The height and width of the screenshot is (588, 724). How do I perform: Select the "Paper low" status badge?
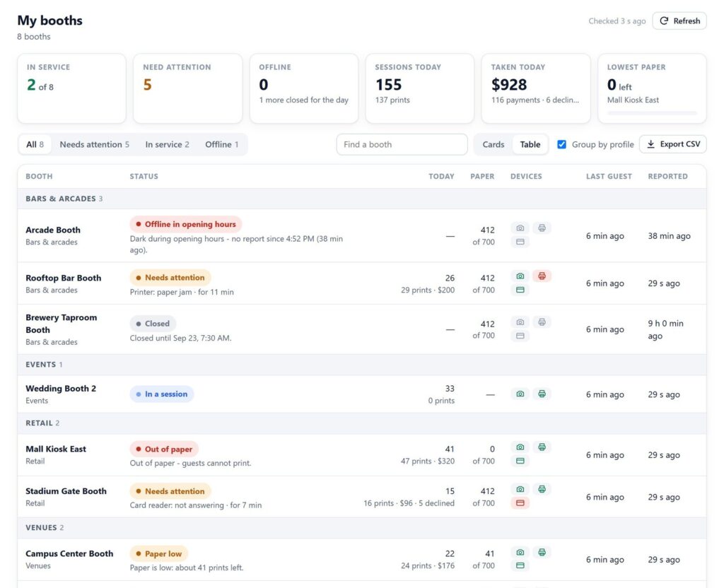click(x=159, y=554)
